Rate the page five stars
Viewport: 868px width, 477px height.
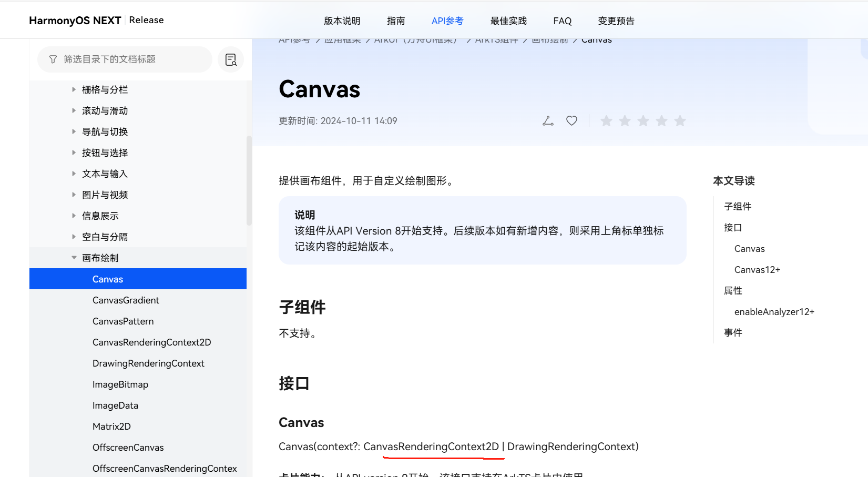(680, 121)
